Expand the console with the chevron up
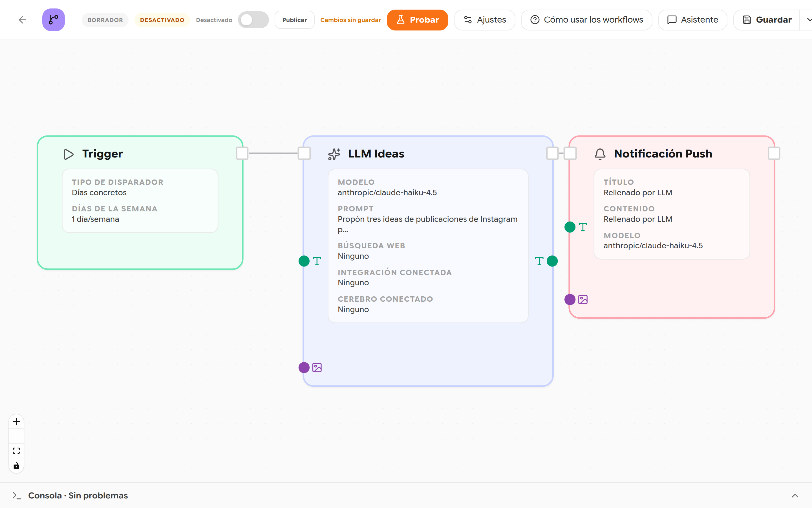 coord(795,496)
